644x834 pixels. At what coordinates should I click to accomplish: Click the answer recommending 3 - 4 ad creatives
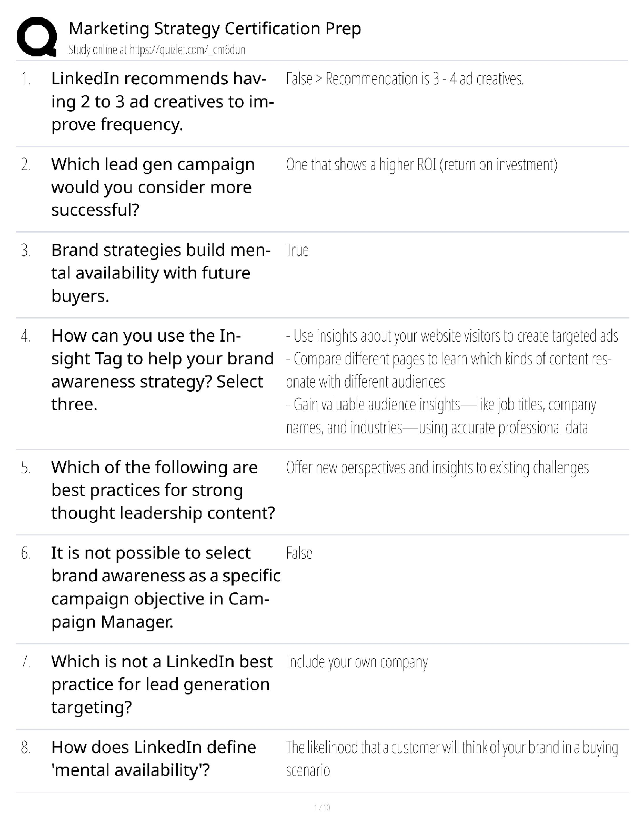pyautogui.click(x=405, y=79)
